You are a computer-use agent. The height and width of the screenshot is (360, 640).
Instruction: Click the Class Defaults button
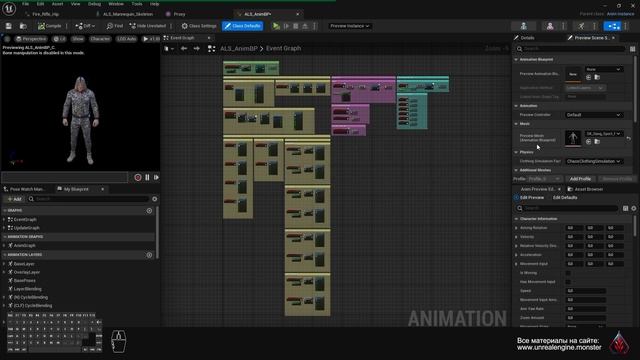(242, 26)
